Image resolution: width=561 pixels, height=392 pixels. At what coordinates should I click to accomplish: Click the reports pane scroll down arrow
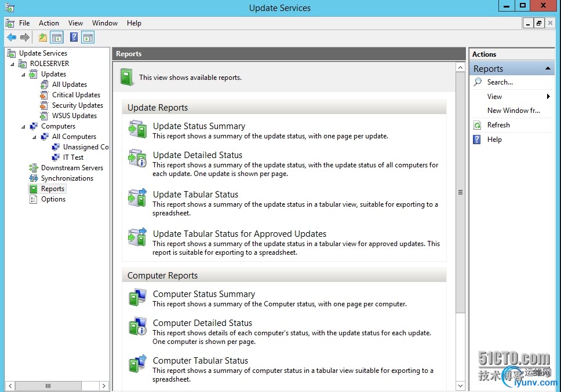(460, 386)
